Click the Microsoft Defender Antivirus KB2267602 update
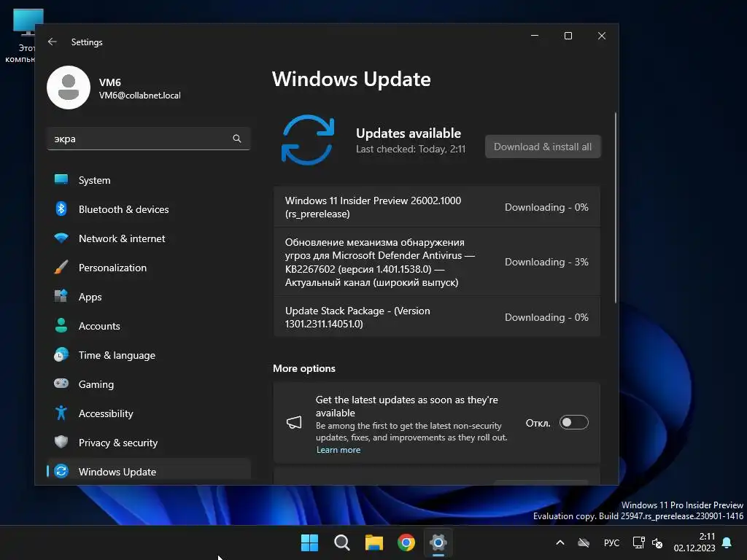The width and height of the screenshot is (747, 560). point(436,262)
